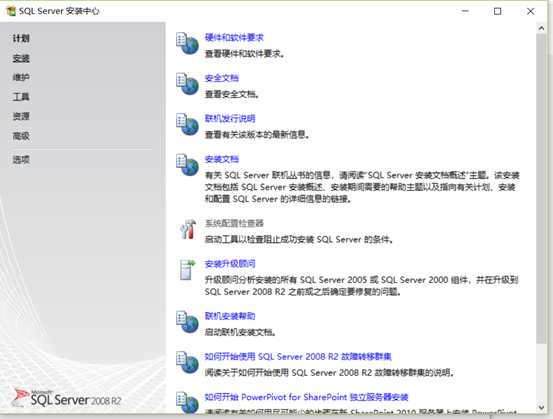Click the icon next to 联机安装帮助
This screenshot has width=553, height=419.
pyautogui.click(x=187, y=321)
